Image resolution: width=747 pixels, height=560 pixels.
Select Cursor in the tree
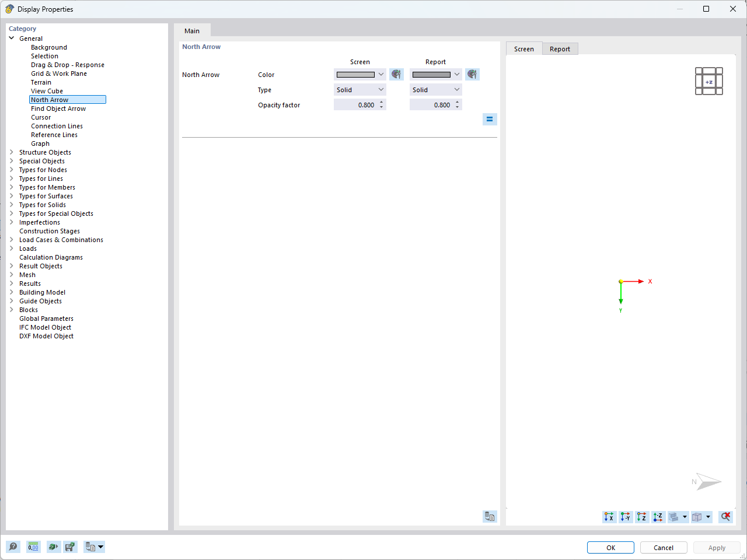41,117
